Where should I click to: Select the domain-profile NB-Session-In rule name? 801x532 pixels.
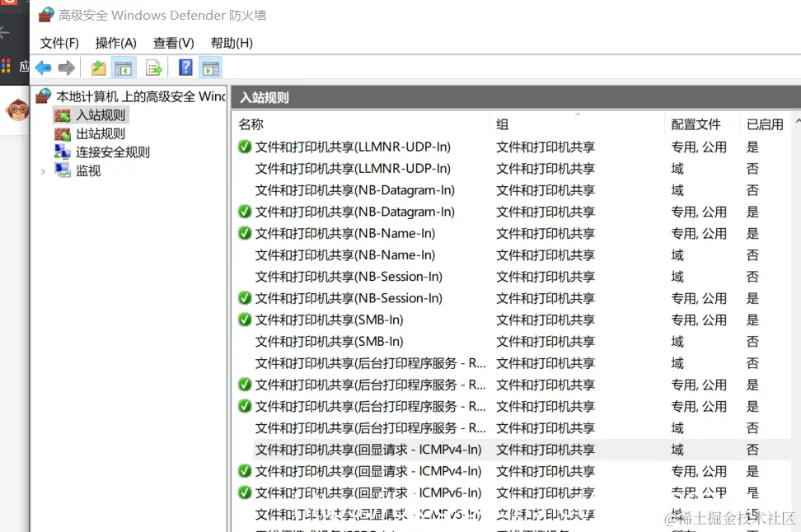tap(349, 276)
